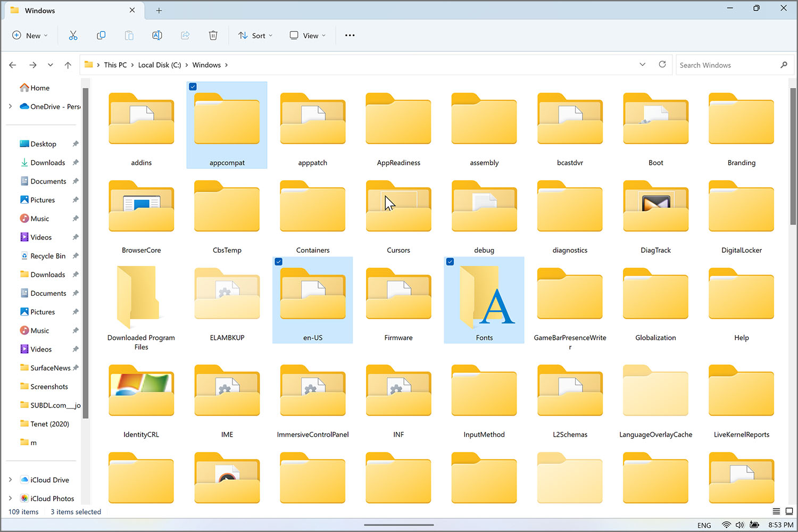Uncheck the en-US folder checkbox

click(x=279, y=262)
